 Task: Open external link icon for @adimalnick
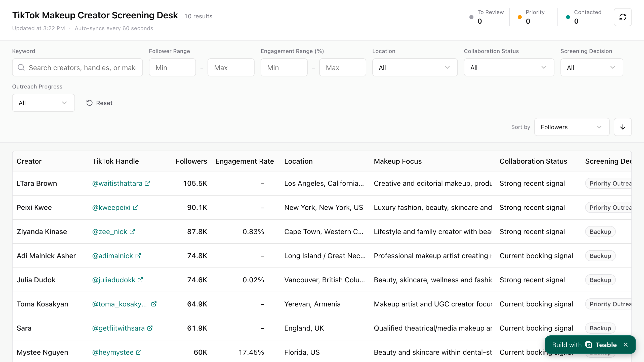(138, 256)
